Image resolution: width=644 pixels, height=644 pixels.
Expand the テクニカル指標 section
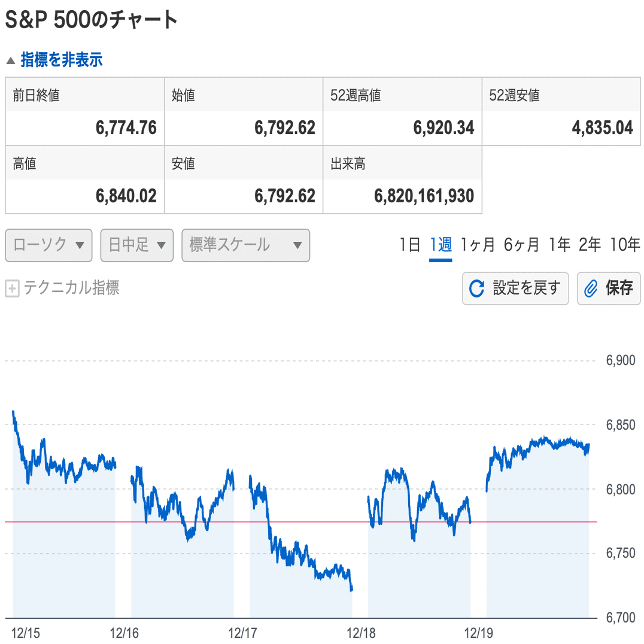tap(71, 288)
